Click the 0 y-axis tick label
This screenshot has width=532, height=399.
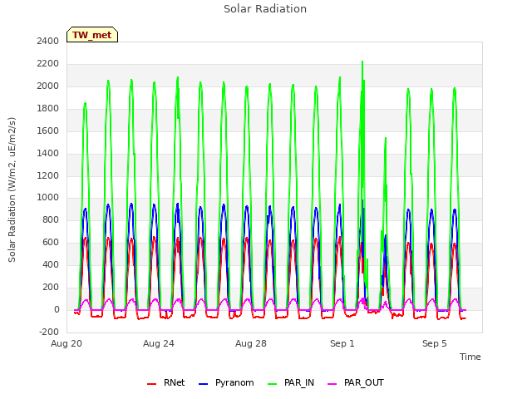(57, 309)
